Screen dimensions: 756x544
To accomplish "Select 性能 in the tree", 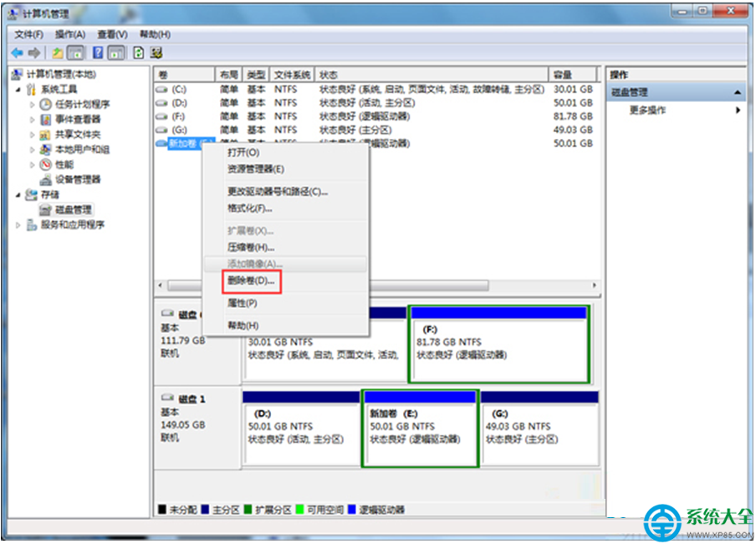I will coord(64,165).
